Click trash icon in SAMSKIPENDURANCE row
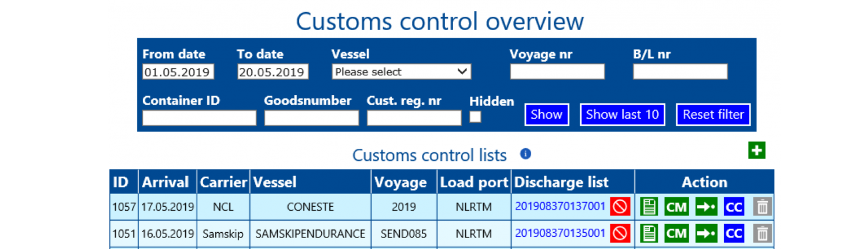 pyautogui.click(x=762, y=233)
